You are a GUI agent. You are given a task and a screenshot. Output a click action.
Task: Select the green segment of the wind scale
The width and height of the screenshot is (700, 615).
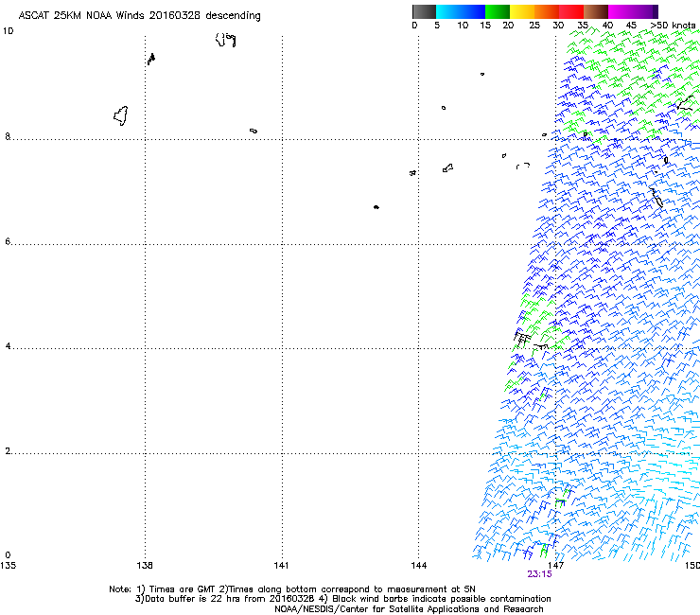pos(498,11)
